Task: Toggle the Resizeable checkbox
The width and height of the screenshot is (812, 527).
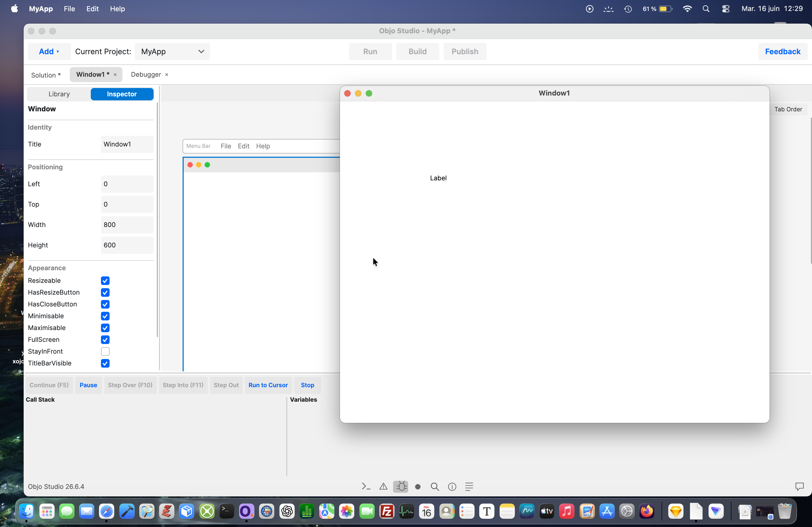Action: point(105,281)
